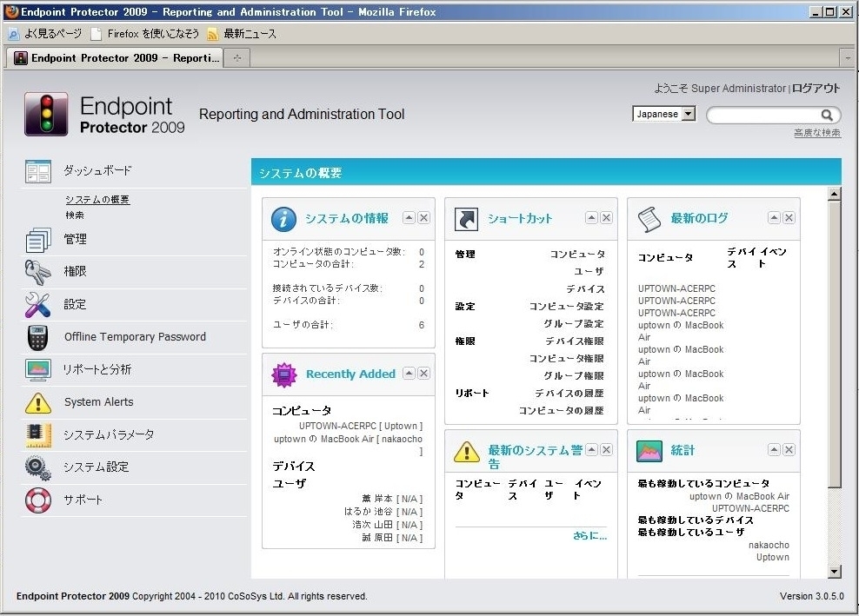Close the 最新のログ panel

tap(789, 218)
